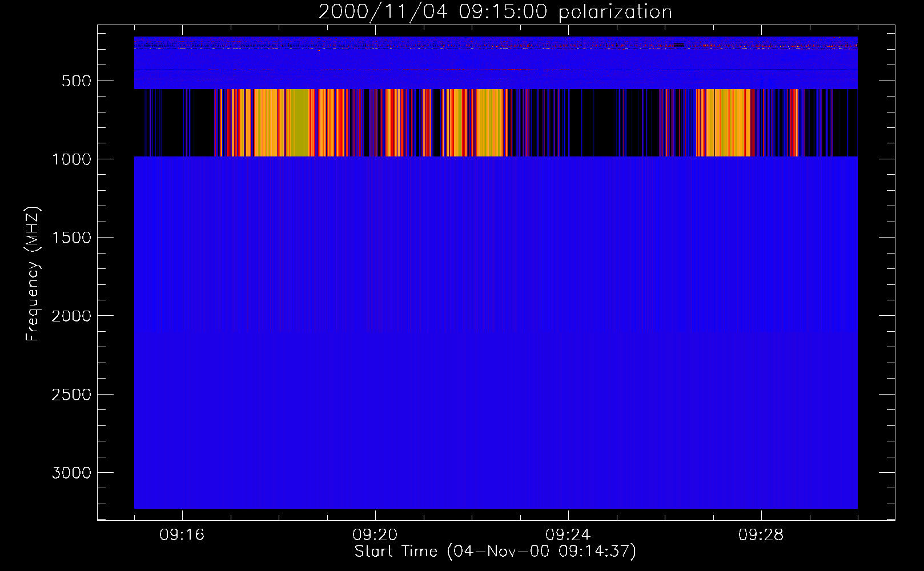Select the 2000 frequency tick label
This screenshot has height=571, width=924.
71,316
